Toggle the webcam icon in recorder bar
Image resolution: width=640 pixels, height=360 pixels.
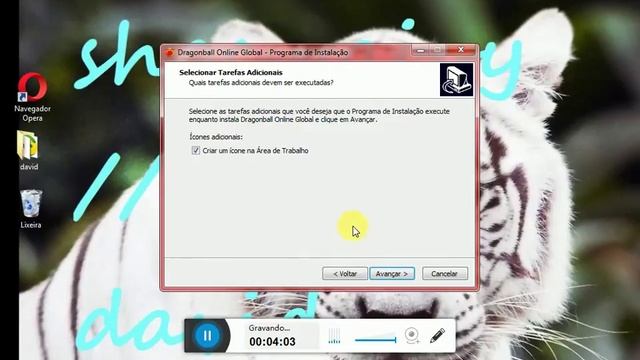point(412,336)
